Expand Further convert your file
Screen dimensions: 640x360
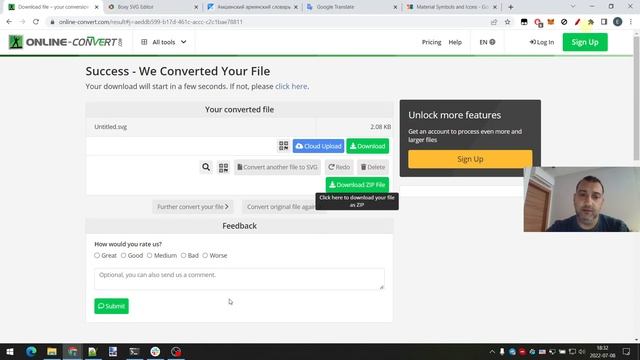click(193, 207)
